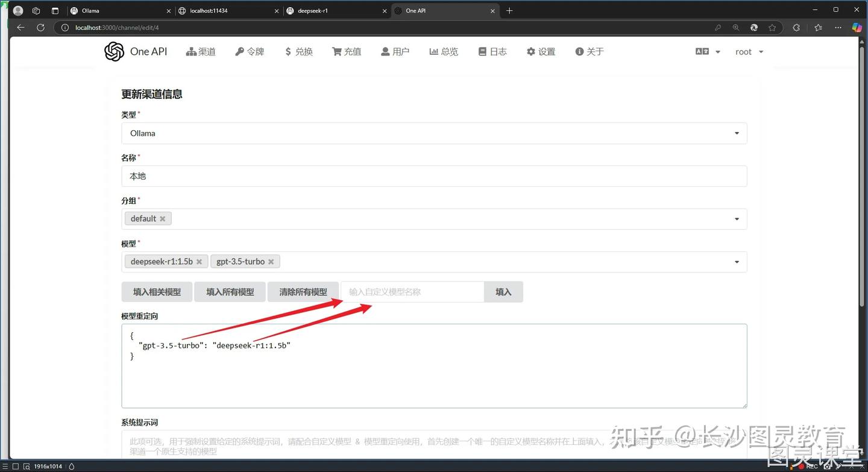Viewport: 868px width, 472px height.
Task: Open the 用户 users page
Action: [x=395, y=51]
